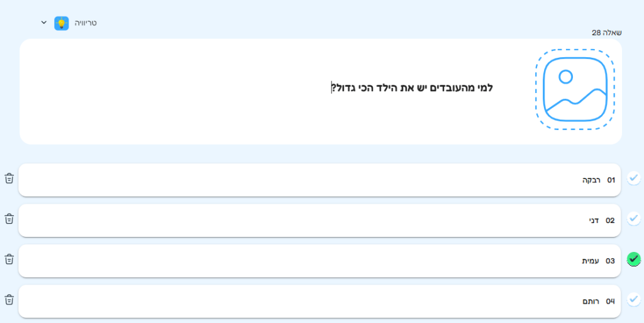Screen dimensions: 644x323
Task: Edit the answer text דני
Action: [x=593, y=221]
